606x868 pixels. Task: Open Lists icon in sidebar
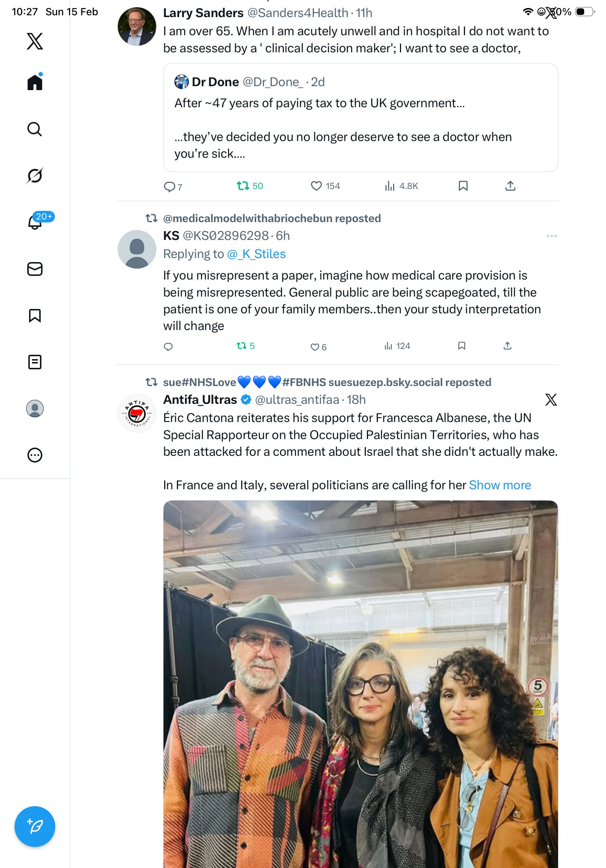point(35,362)
